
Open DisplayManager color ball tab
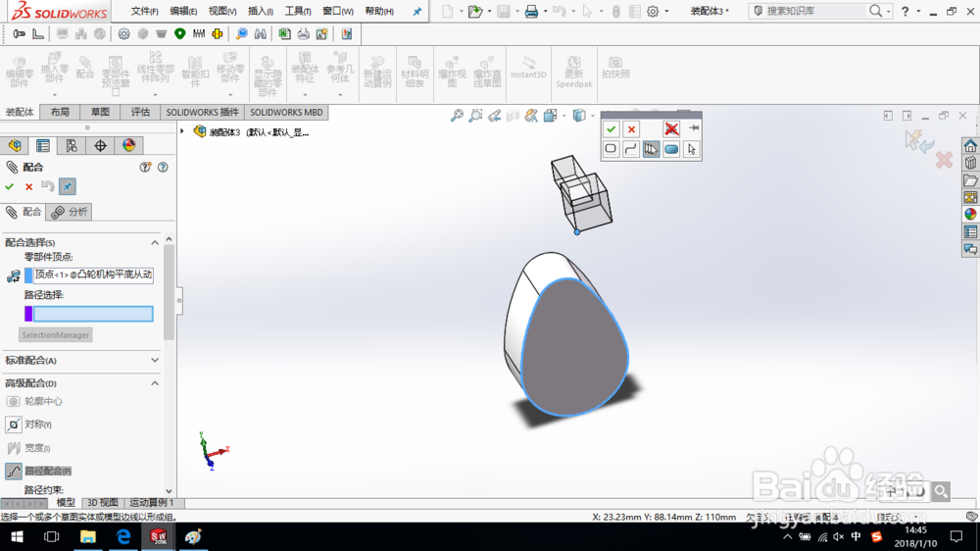128,146
